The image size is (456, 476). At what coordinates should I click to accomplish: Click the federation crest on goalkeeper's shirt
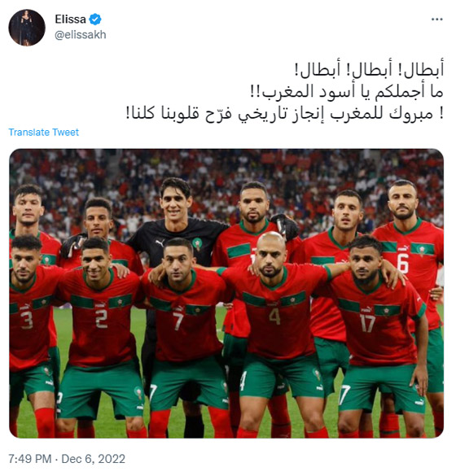point(196,243)
